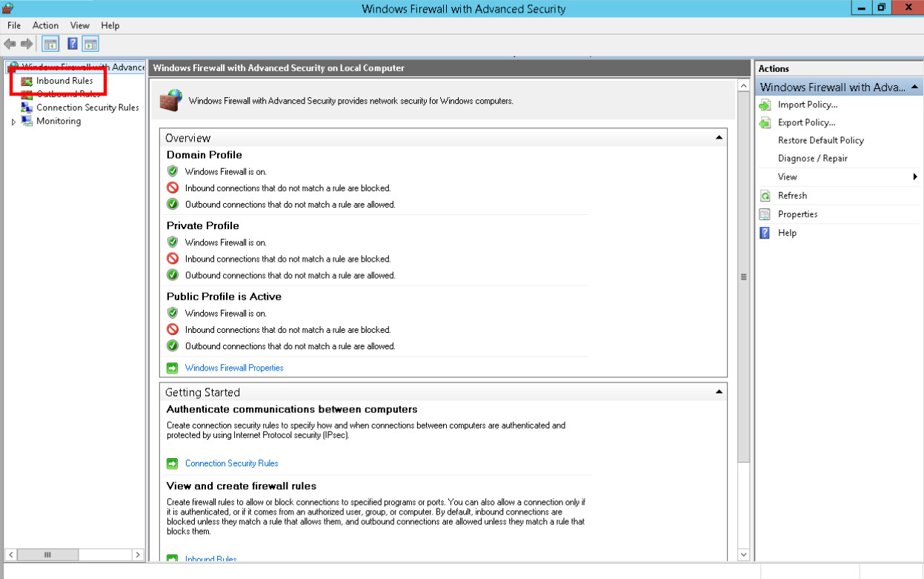Click the Actions pane title

[x=774, y=68]
